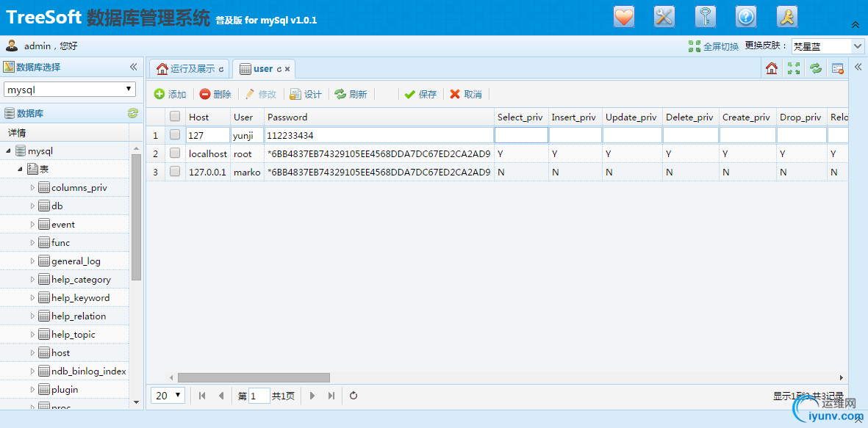Open the question mark help icon
Image resolution: width=868 pixels, height=428 pixels.
[x=746, y=17]
